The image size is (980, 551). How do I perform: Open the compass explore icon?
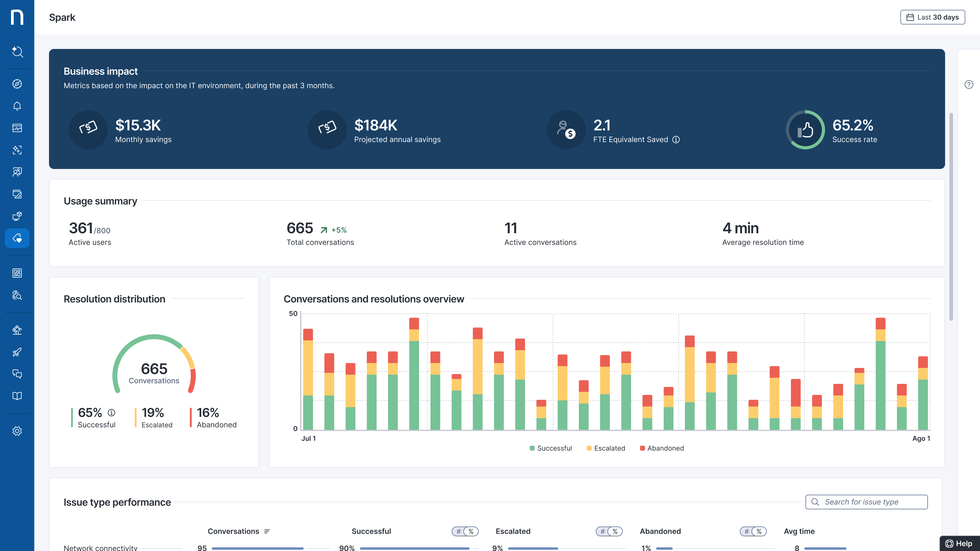(x=17, y=84)
